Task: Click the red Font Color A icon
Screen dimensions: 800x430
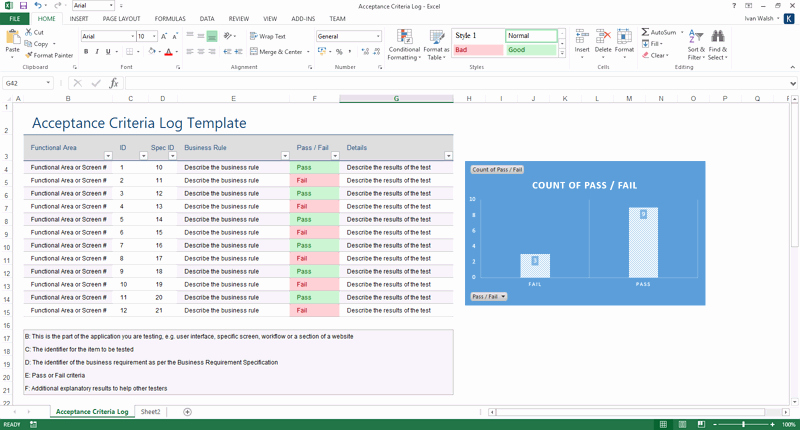Action: pos(169,52)
